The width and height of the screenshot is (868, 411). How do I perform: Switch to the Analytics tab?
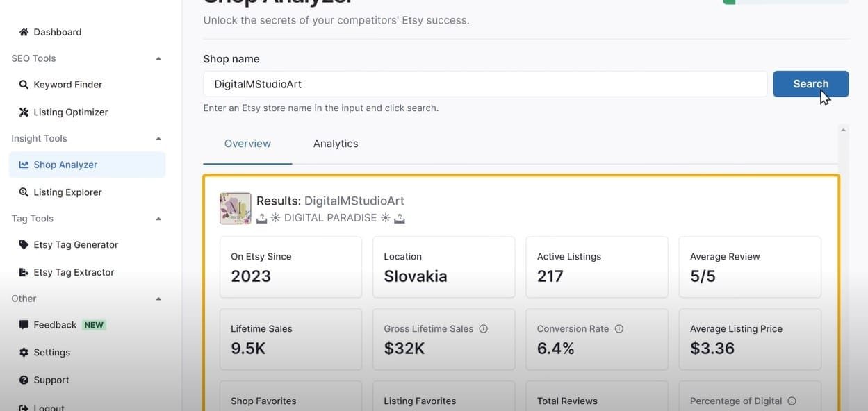click(336, 144)
